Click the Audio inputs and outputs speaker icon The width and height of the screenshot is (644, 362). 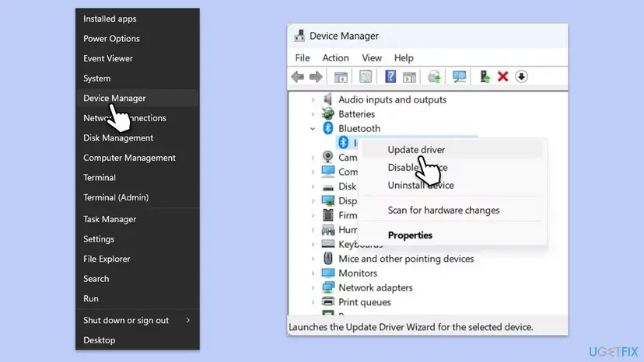[327, 99]
